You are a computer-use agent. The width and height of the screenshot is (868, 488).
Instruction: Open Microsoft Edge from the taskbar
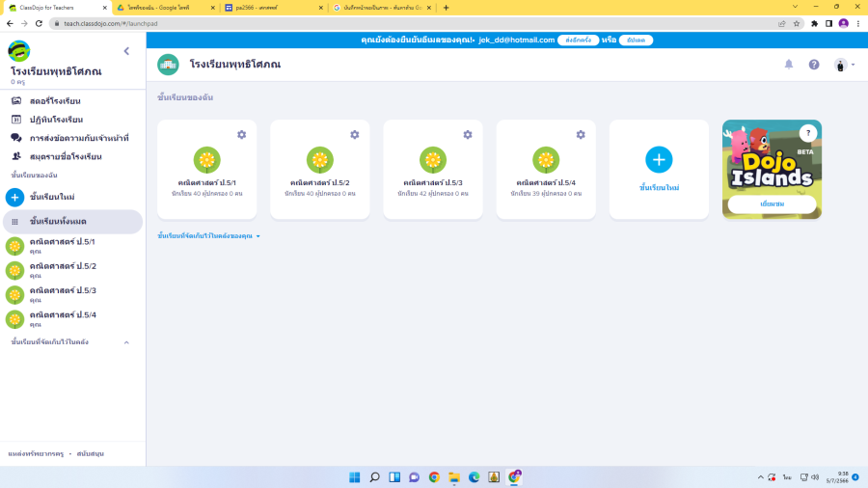pyautogui.click(x=474, y=477)
